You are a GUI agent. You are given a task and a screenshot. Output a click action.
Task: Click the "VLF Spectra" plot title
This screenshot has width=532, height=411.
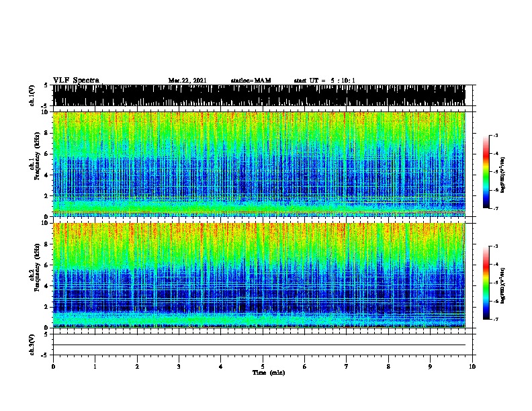coord(76,81)
